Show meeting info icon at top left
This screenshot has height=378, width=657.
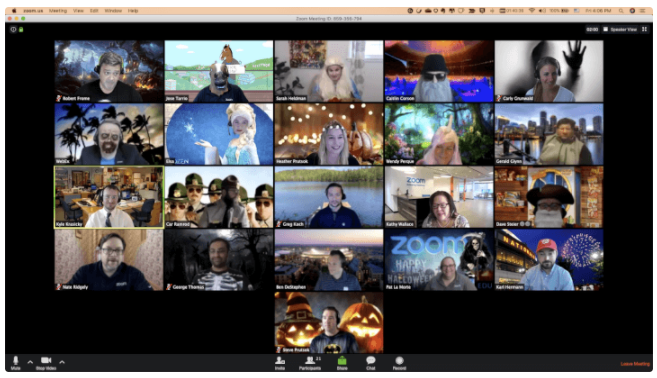(x=13, y=29)
